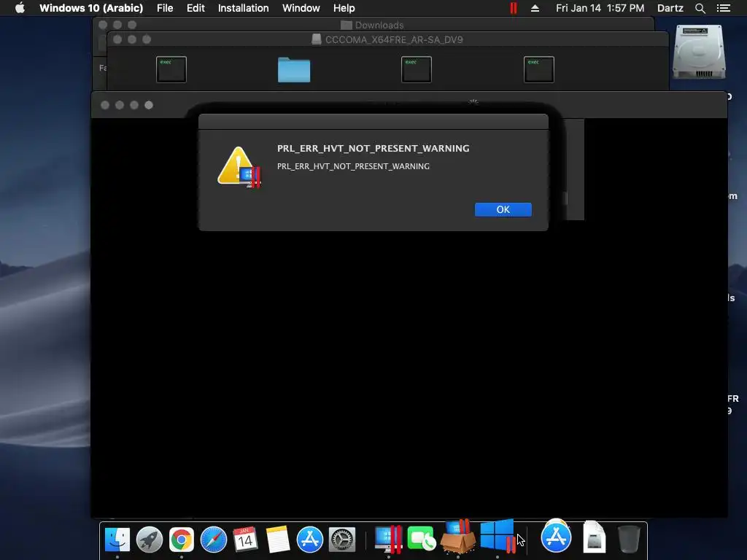Open Spotlight search magnifier

pyautogui.click(x=700, y=8)
